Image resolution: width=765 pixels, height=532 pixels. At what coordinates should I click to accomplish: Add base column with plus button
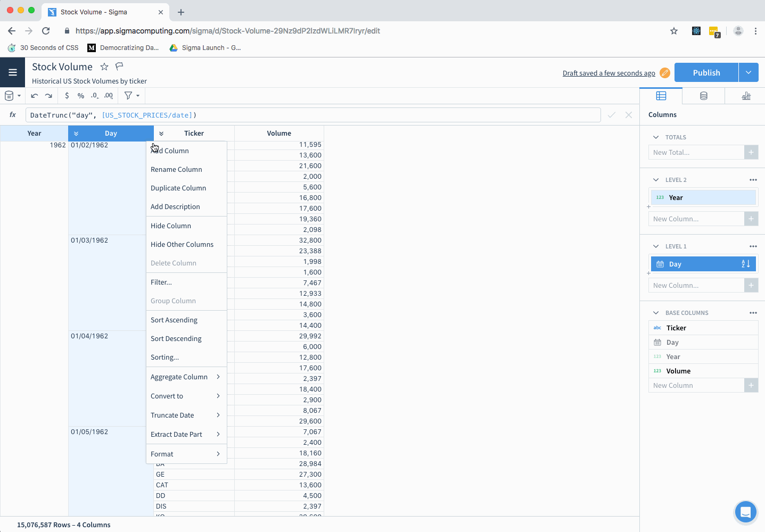coord(751,385)
